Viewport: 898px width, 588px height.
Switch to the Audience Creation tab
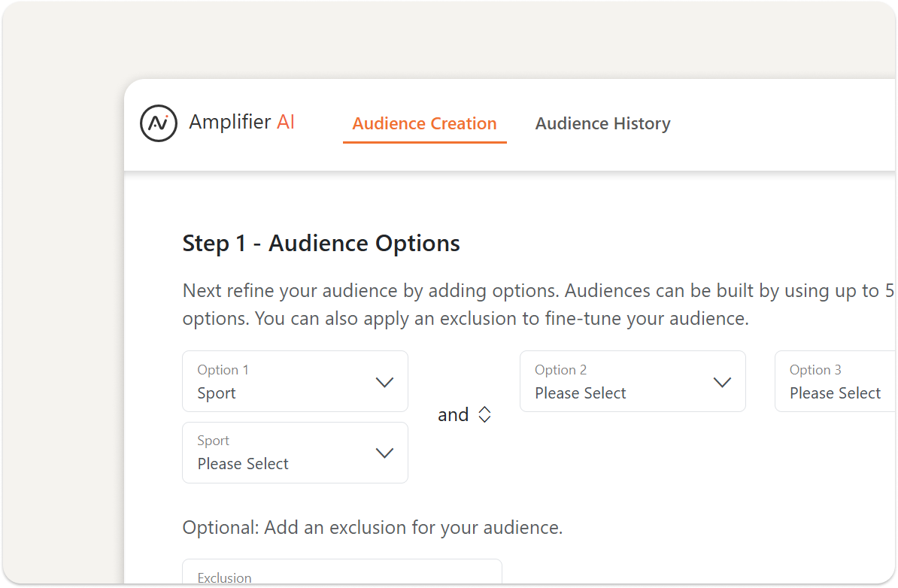(424, 124)
